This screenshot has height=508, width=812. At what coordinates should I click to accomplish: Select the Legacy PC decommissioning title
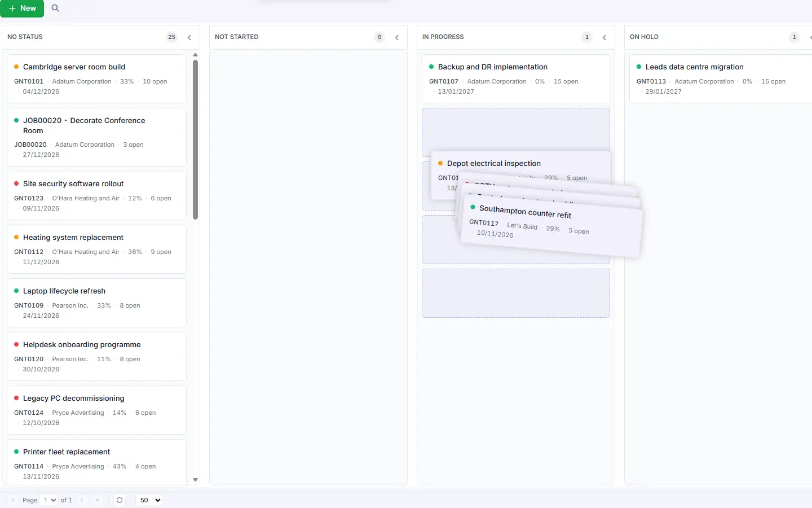pos(74,398)
